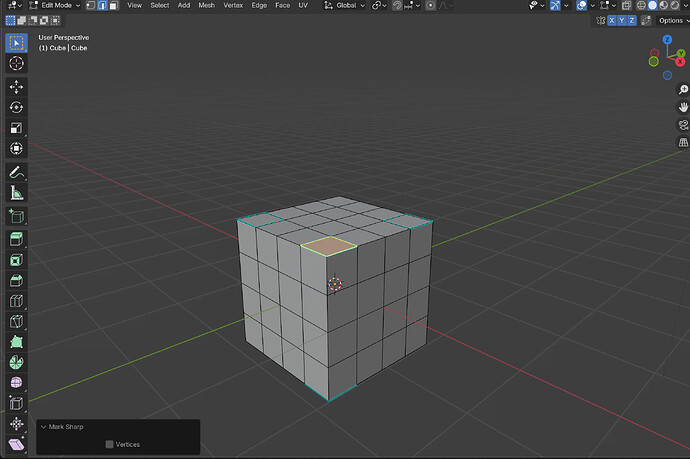Select the Select Box tool
Screen dimensions: 690x459
pos(16,43)
